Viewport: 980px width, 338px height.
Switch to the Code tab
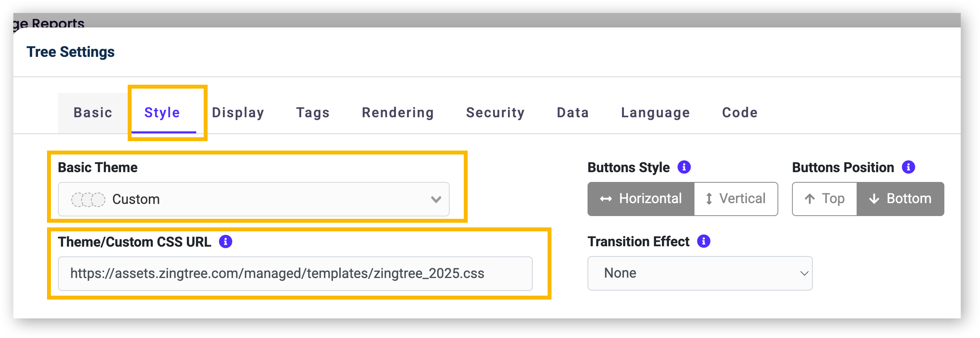pos(740,113)
